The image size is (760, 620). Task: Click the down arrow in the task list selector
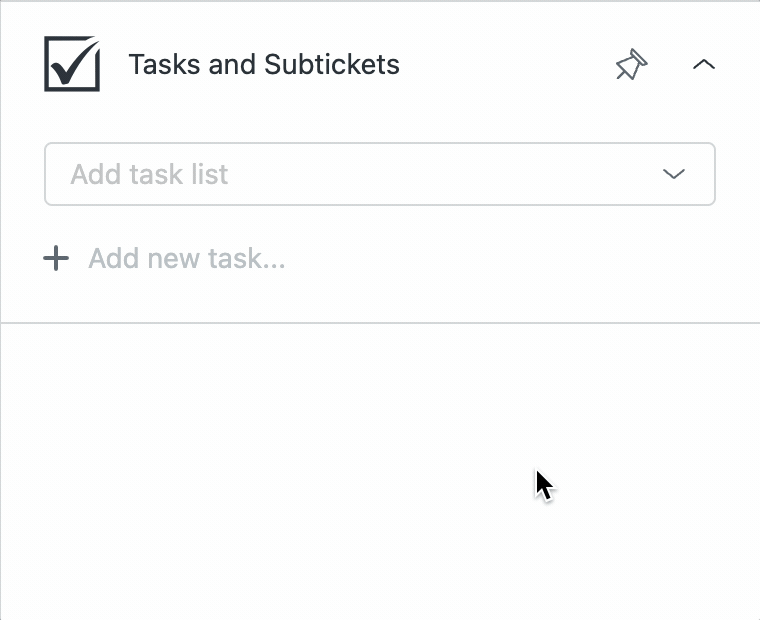click(674, 174)
